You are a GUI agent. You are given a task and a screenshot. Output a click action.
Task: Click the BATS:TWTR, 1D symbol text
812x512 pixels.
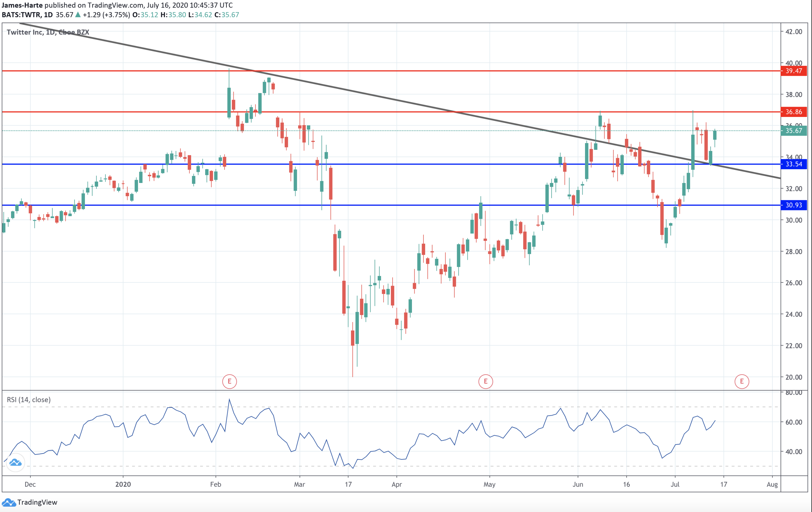[x=27, y=15]
